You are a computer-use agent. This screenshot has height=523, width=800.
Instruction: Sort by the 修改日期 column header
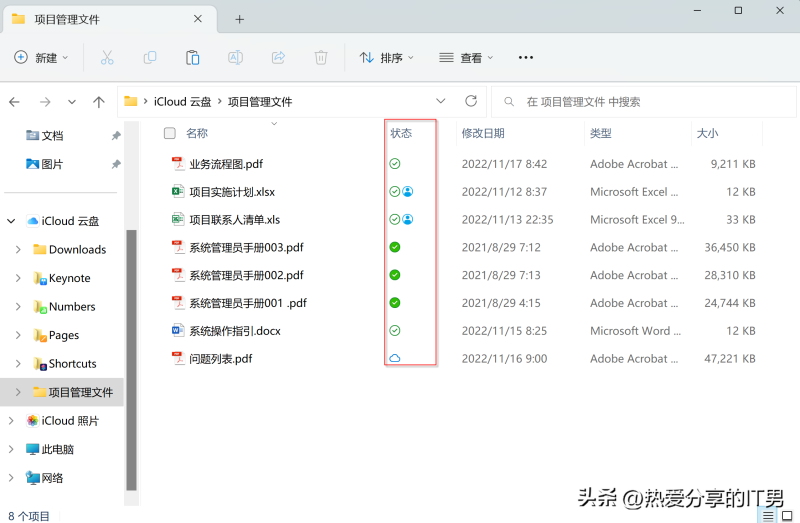[x=483, y=133]
